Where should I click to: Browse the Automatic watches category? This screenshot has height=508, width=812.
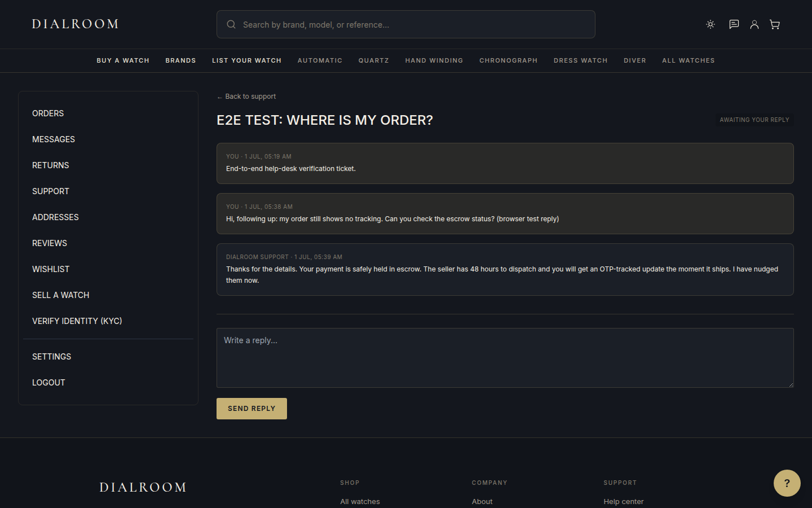(x=320, y=60)
